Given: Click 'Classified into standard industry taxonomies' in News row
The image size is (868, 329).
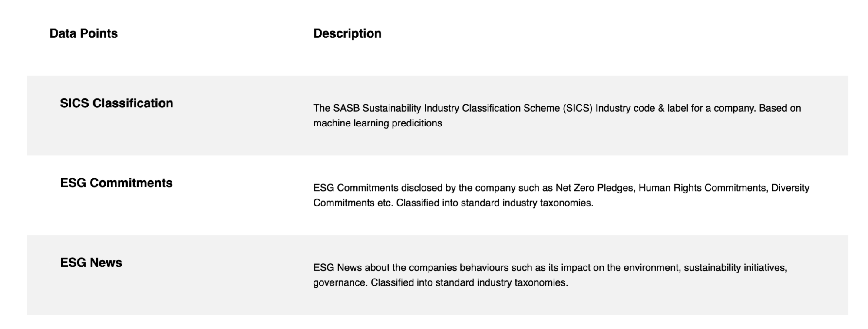Looking at the screenshot, I should (x=469, y=283).
